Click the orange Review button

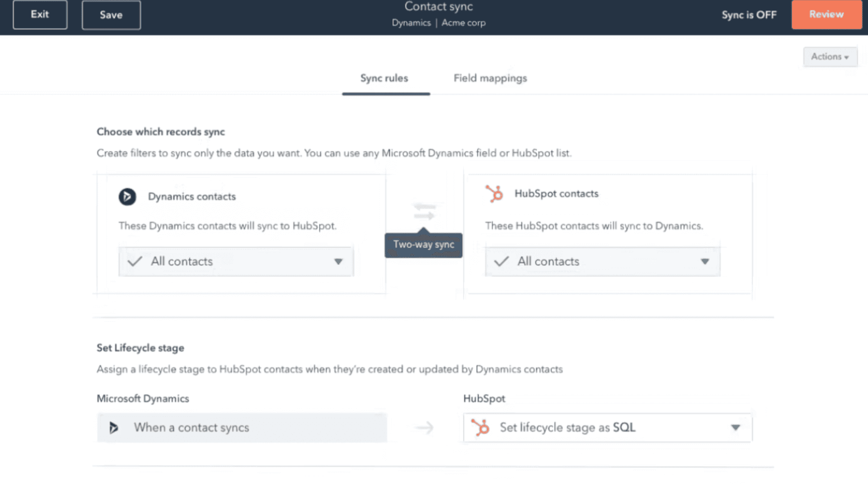pyautogui.click(x=826, y=14)
